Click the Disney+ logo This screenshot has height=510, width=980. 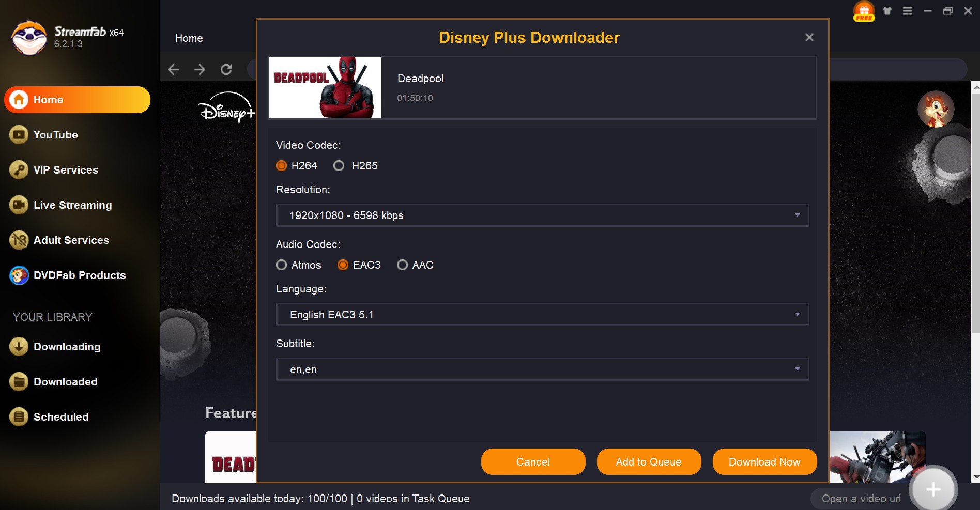[x=227, y=107]
